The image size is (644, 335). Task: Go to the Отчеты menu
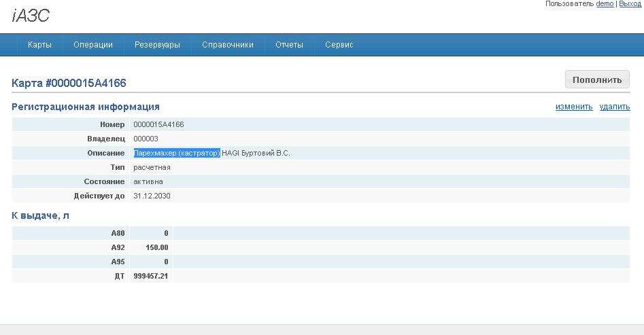click(289, 45)
